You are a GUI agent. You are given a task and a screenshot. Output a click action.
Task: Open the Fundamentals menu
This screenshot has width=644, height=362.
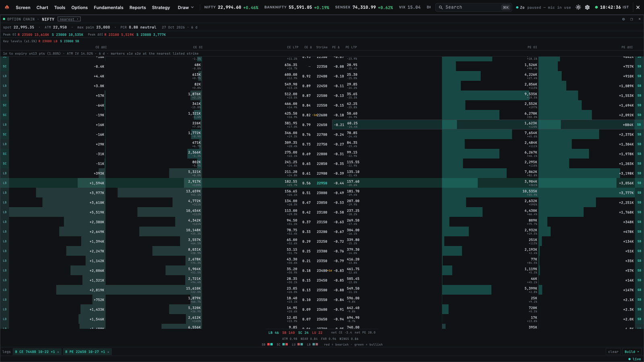click(x=109, y=7)
